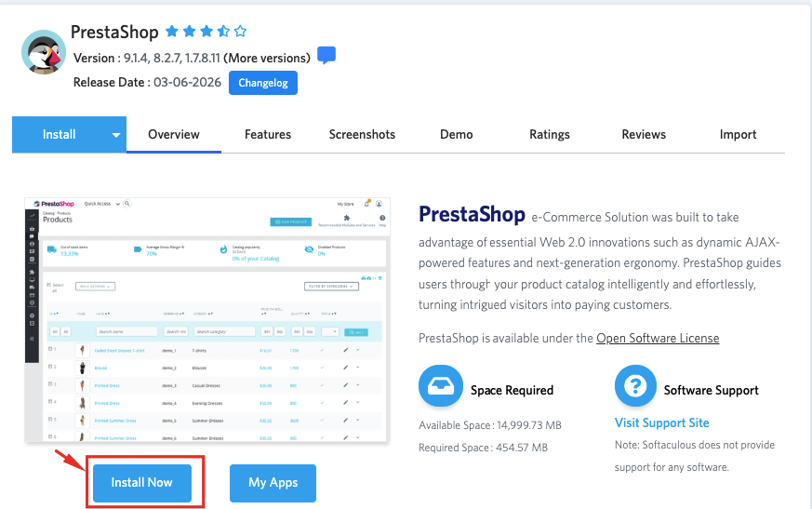The width and height of the screenshot is (812, 509).
Task: Open the Import tab
Action: point(738,134)
